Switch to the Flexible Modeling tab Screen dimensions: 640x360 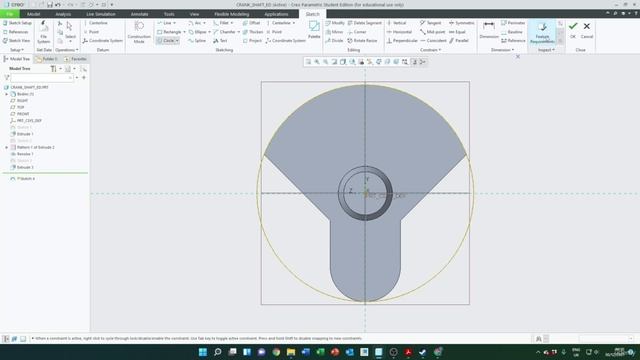pos(231,14)
